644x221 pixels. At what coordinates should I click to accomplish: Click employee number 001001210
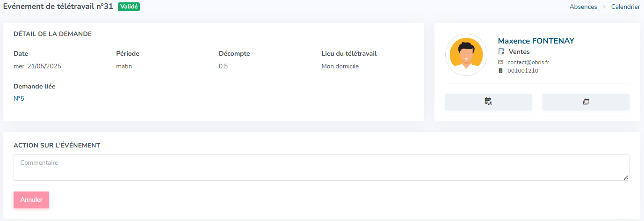[x=522, y=71]
